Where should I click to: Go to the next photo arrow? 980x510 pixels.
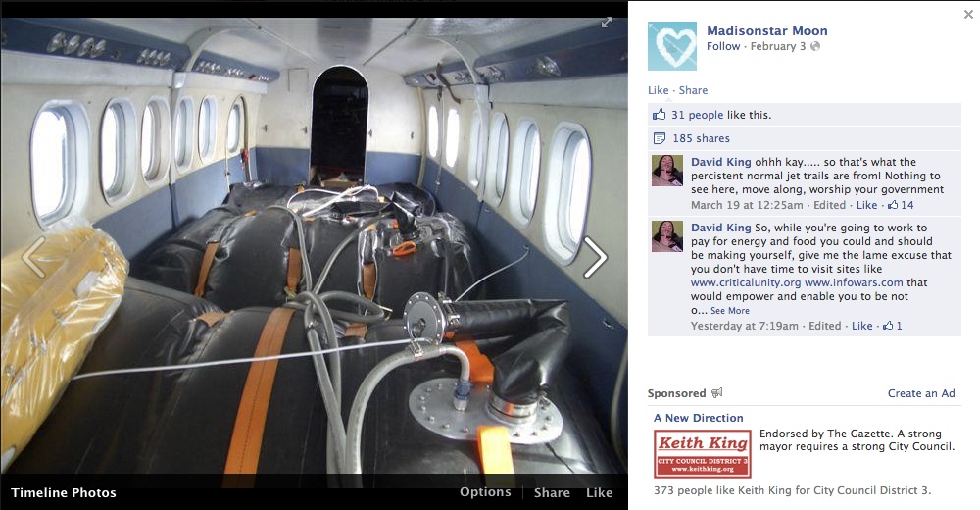pyautogui.click(x=595, y=257)
